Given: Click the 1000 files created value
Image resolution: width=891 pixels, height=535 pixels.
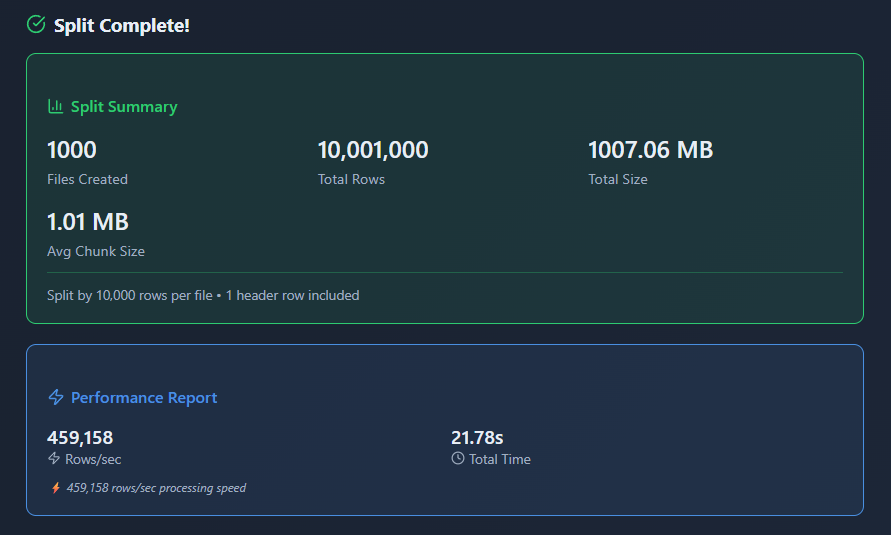Looking at the screenshot, I should click(72, 150).
